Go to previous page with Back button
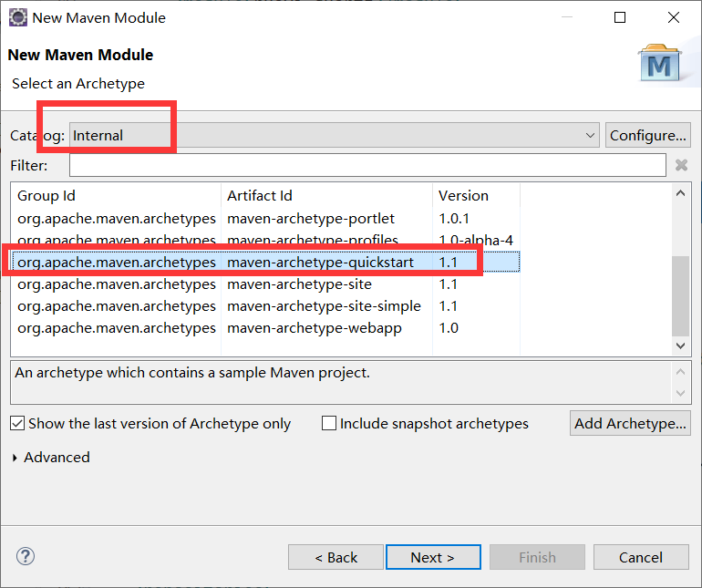This screenshot has width=702, height=588. (336, 557)
